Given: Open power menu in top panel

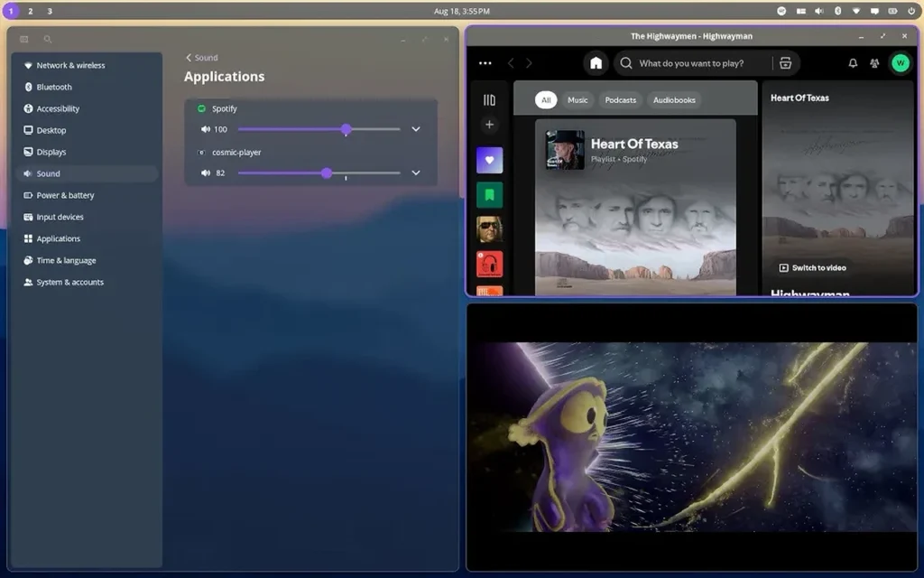Looking at the screenshot, I should tap(911, 11).
